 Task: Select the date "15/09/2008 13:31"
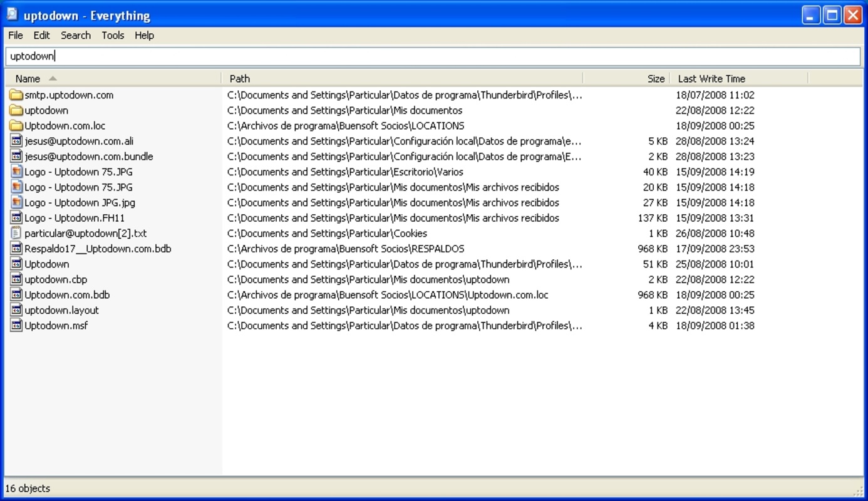pyautogui.click(x=715, y=218)
